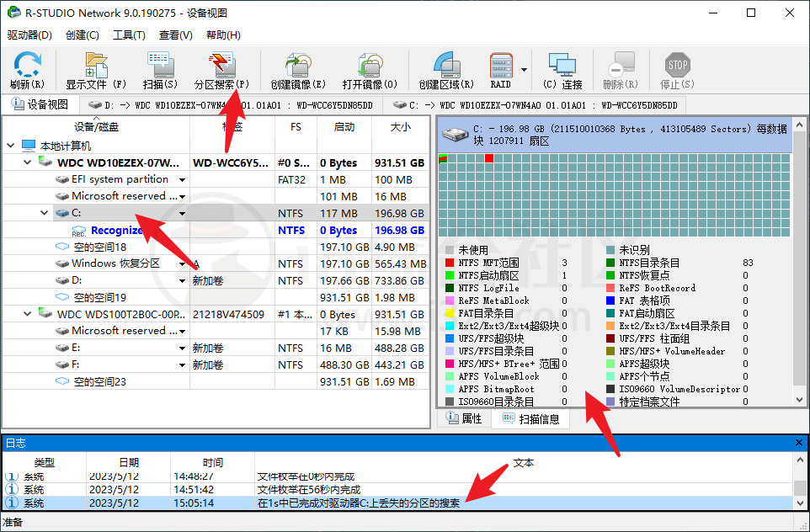
Task: Click the yellow FAT目录条目 legend swatch
Action: 450,313
